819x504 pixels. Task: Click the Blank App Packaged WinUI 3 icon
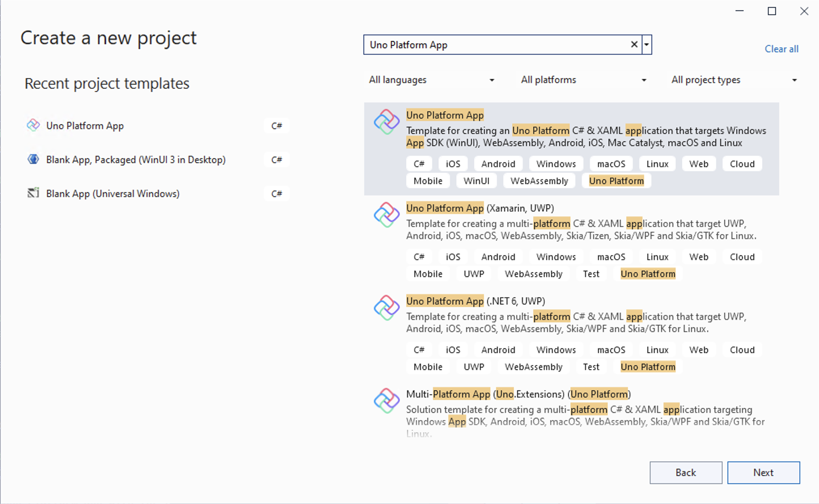tap(33, 159)
